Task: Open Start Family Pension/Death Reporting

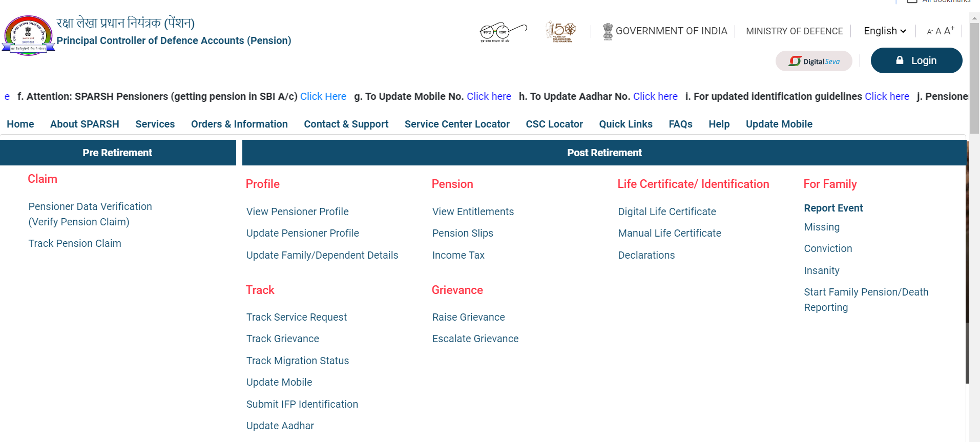Action: tap(866, 299)
